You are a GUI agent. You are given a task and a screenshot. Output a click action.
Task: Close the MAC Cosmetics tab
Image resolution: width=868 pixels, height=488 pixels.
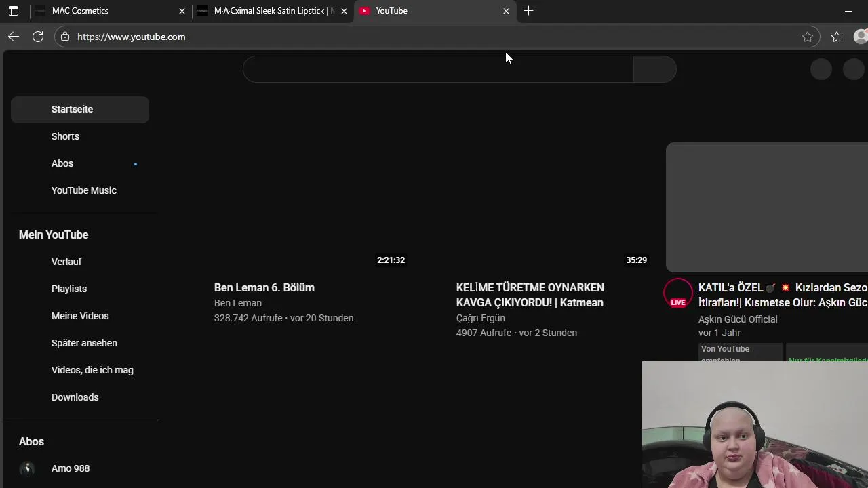182,11
